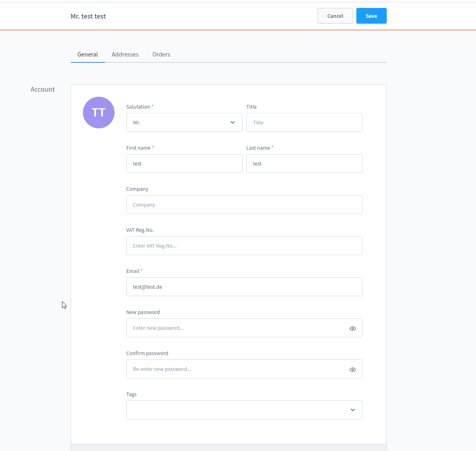Open the Salutation dropdown
The width and height of the screenshot is (476, 451).
coord(184,122)
